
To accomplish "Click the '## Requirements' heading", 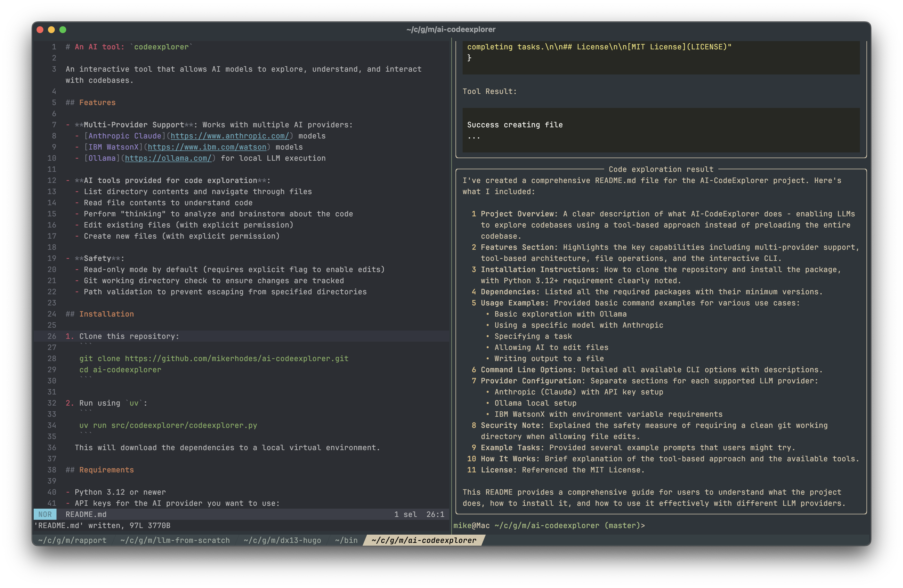I will click(x=100, y=470).
